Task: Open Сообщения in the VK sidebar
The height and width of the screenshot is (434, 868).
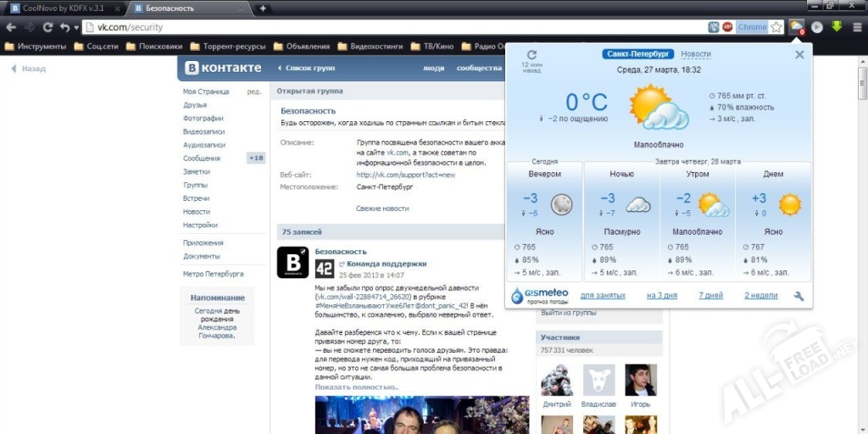Action: [202, 158]
